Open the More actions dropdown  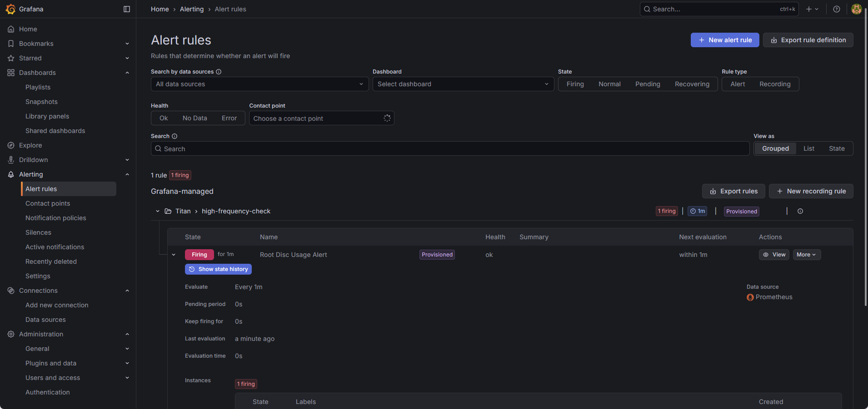tap(807, 255)
